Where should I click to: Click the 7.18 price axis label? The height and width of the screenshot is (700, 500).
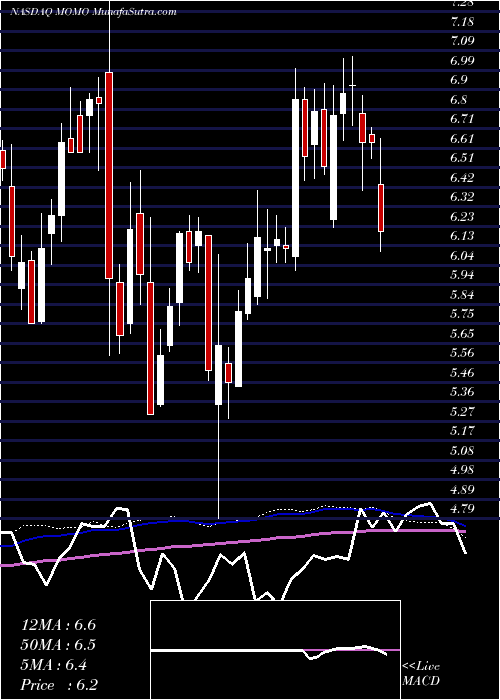point(463,21)
